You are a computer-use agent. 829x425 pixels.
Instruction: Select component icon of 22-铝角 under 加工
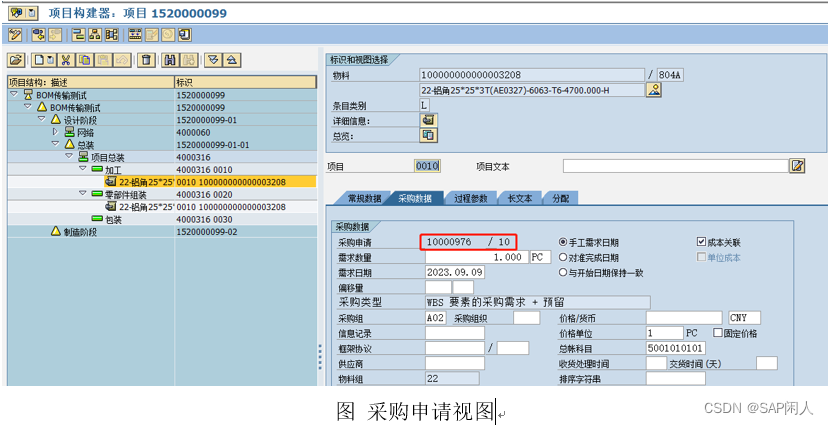[x=111, y=182]
